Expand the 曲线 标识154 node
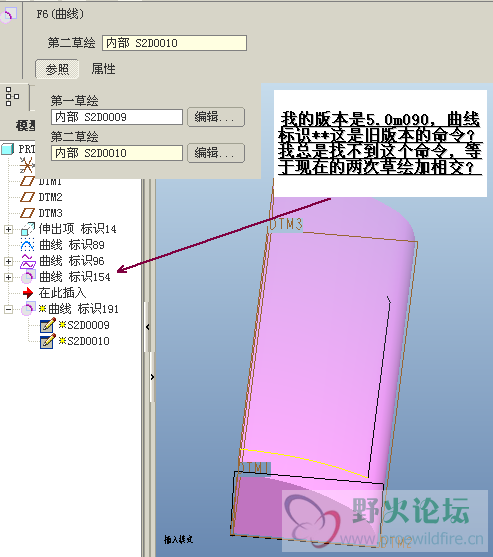The image size is (493, 557). (8, 277)
